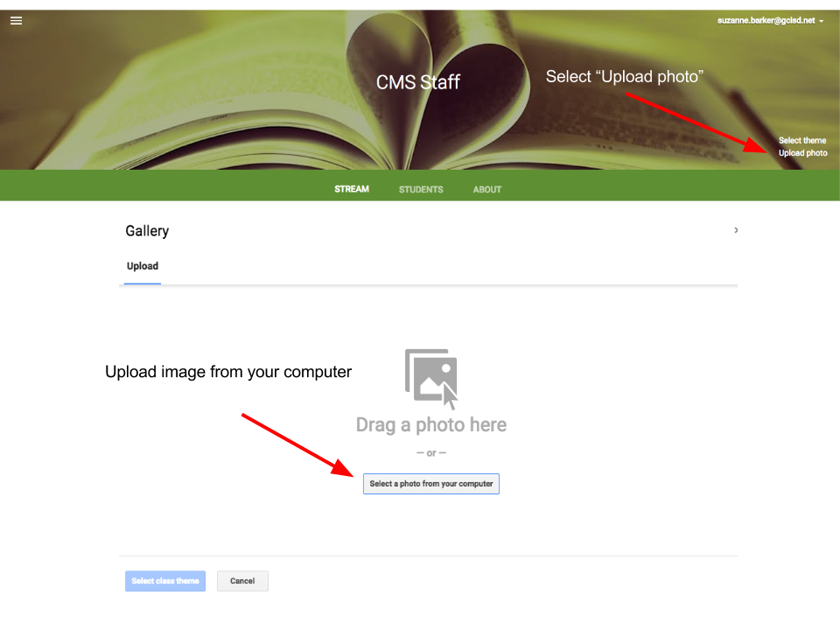Switch to the STREAM tab
This screenshot has width=840, height=630.
[351, 189]
